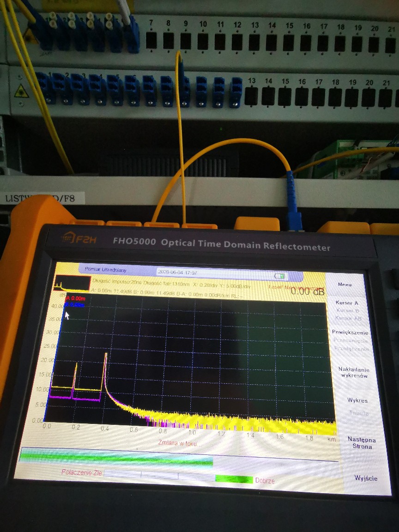Click the 40.00 dB axis label
Image resolution: width=399 pixels, height=532 pixels.
pos(58,306)
